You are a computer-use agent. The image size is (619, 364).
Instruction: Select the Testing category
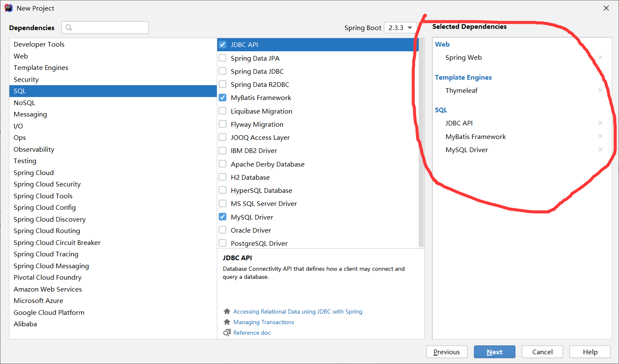[x=113, y=161]
